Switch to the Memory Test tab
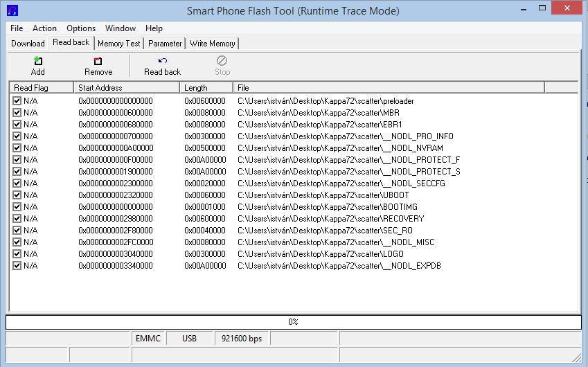The height and width of the screenshot is (367, 588). point(119,44)
